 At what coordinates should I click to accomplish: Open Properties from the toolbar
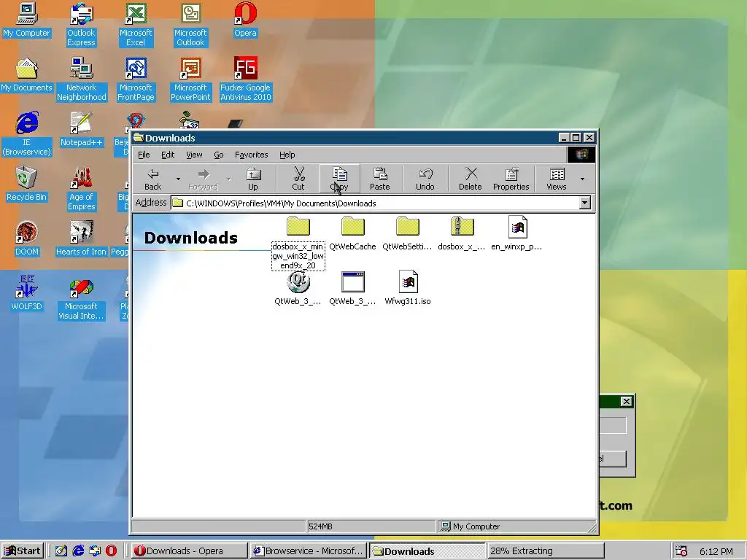pyautogui.click(x=511, y=179)
